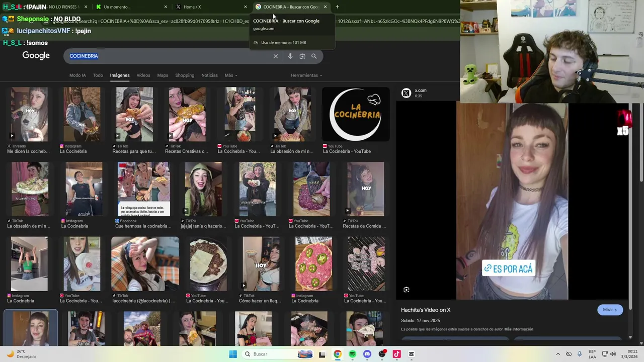Open the network status tray icon
The height and width of the screenshot is (362, 644).
click(x=605, y=354)
